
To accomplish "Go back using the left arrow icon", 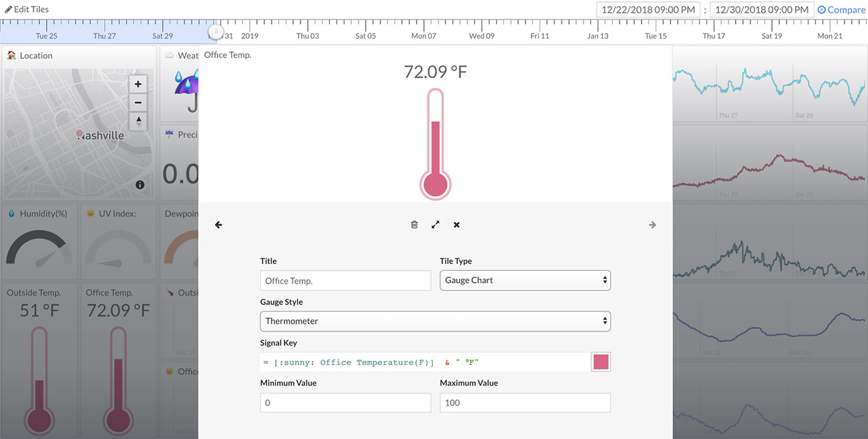I will [x=218, y=225].
